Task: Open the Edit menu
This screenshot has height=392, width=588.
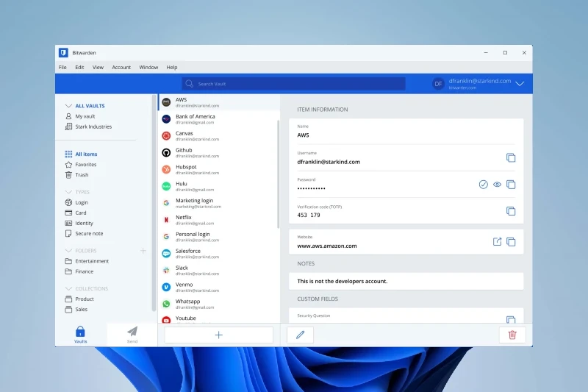Action: (x=79, y=67)
